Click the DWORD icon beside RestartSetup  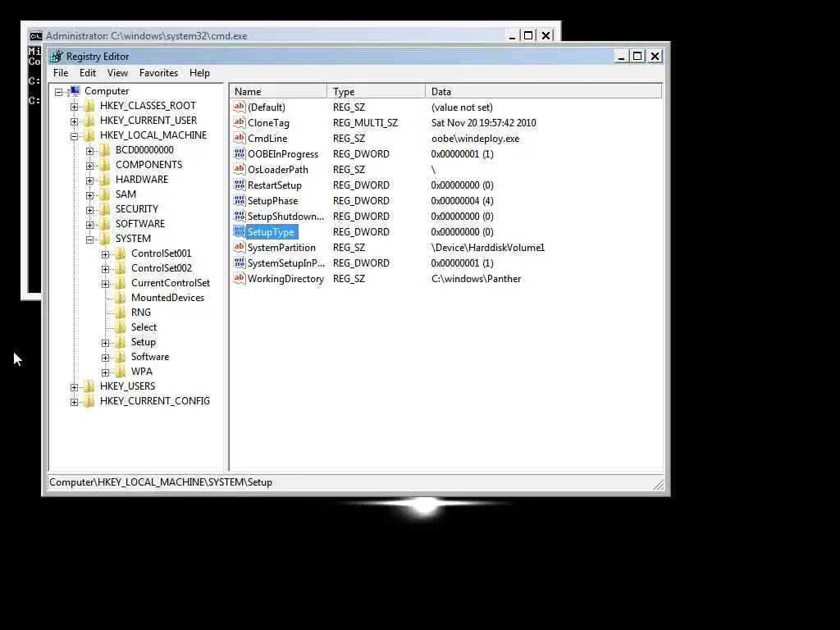click(x=240, y=185)
